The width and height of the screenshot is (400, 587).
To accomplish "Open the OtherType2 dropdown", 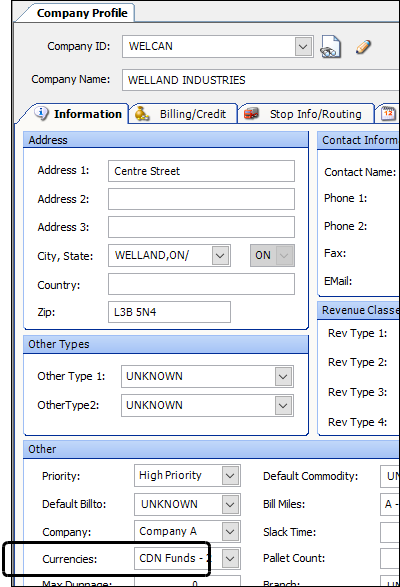I will click(283, 406).
